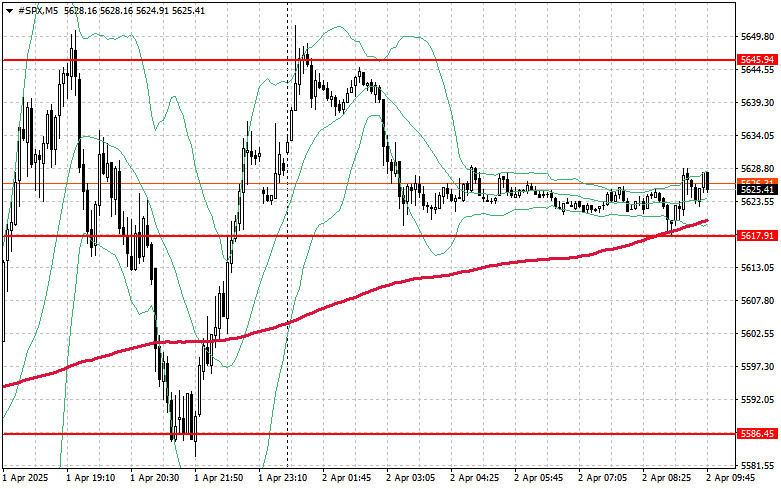781x489 pixels.
Task: Click the #SPX,M5 symbol title
Action: point(37,11)
